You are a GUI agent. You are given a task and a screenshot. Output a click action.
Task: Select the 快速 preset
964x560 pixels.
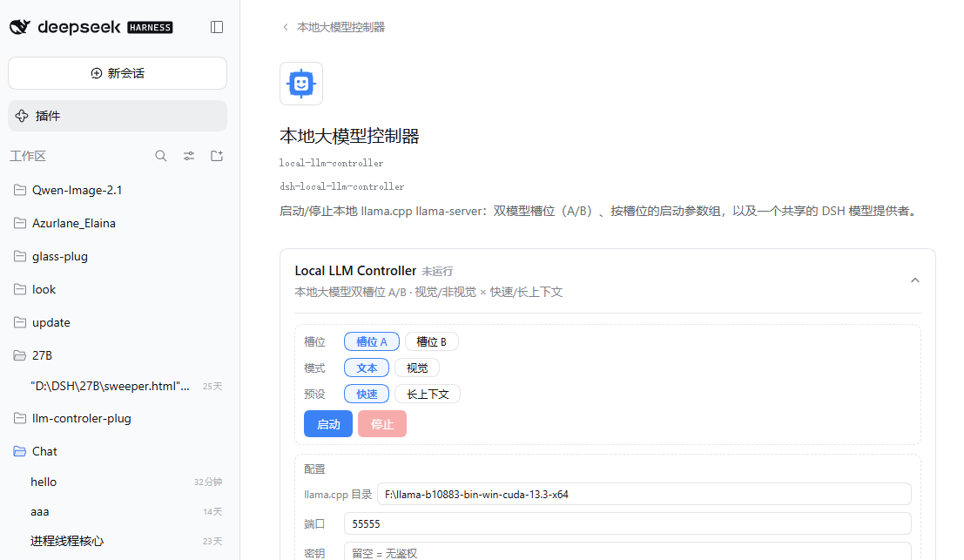point(367,394)
